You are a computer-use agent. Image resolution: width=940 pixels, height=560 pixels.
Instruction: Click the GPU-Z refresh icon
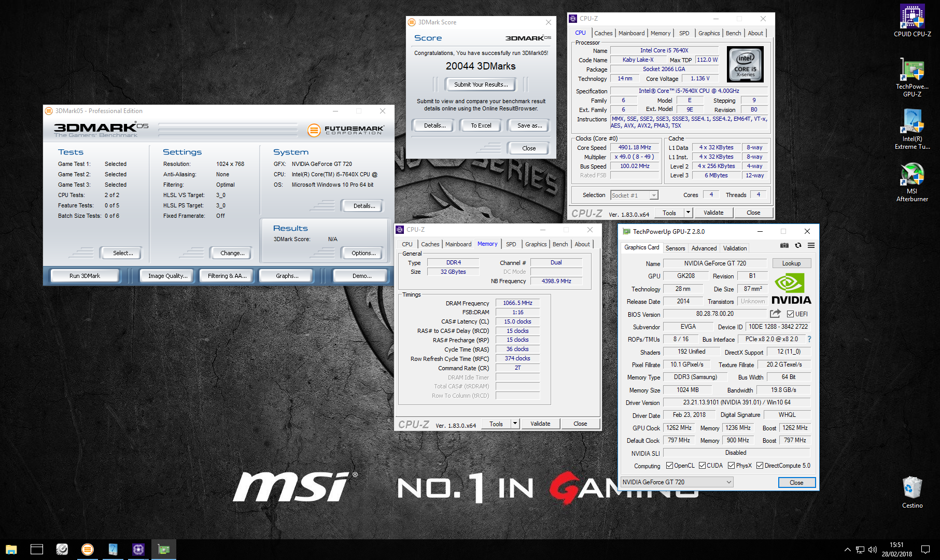point(798,245)
